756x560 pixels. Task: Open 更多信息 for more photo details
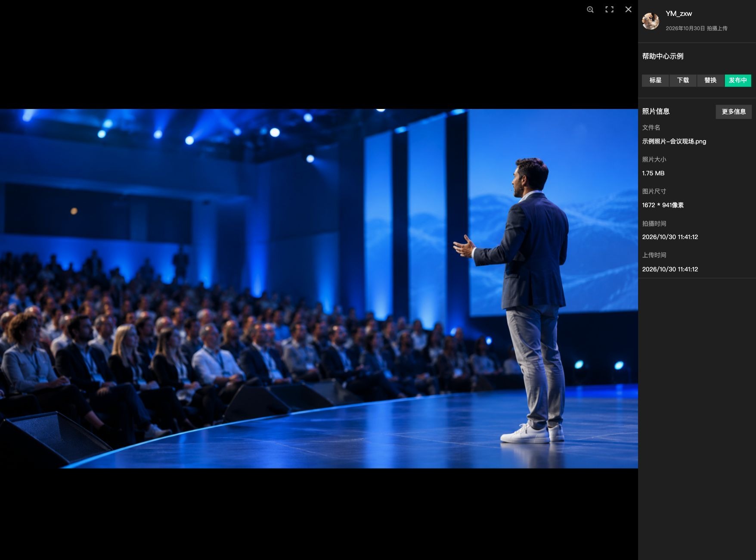[734, 112]
